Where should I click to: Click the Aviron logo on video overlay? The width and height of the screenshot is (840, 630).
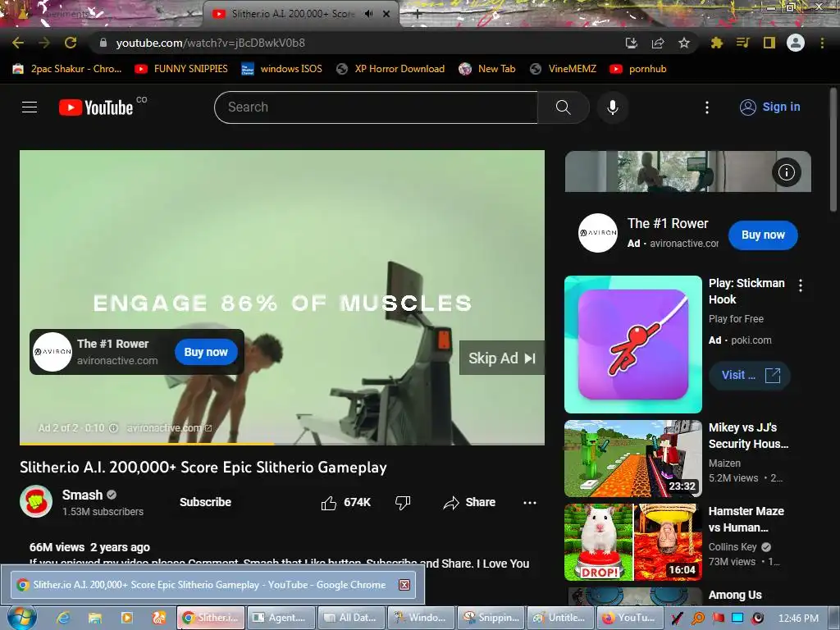(x=52, y=352)
